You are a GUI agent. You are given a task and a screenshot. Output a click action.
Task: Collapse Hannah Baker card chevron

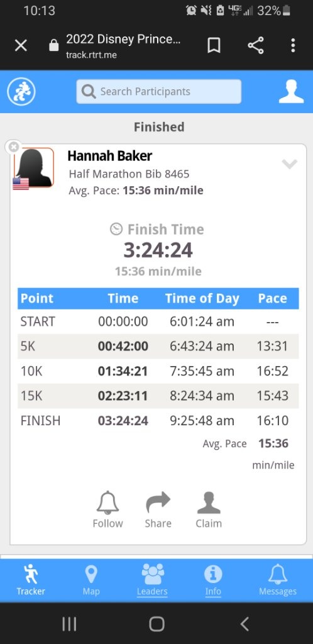click(x=289, y=164)
